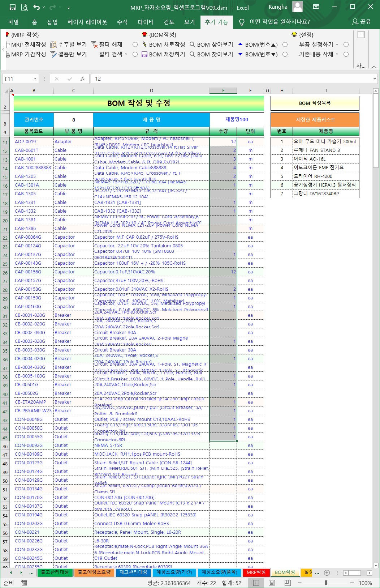Click the Save icon in quick access toolbar

[x=12, y=7]
